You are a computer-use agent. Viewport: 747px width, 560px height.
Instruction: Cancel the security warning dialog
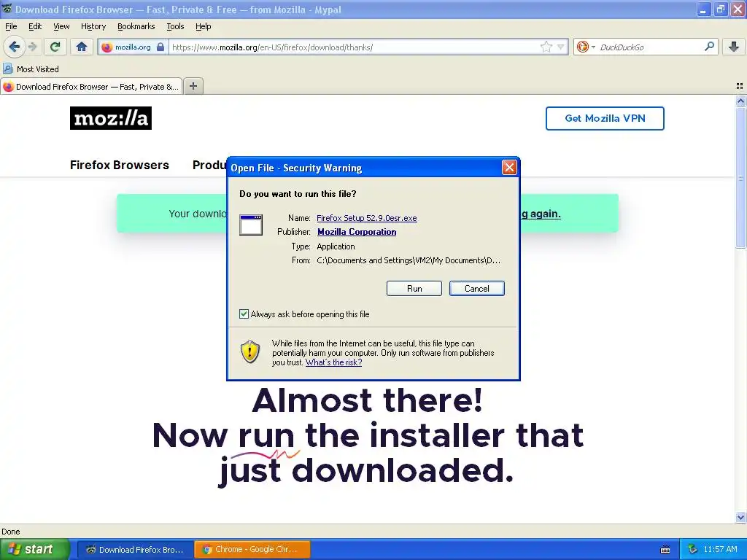click(477, 289)
